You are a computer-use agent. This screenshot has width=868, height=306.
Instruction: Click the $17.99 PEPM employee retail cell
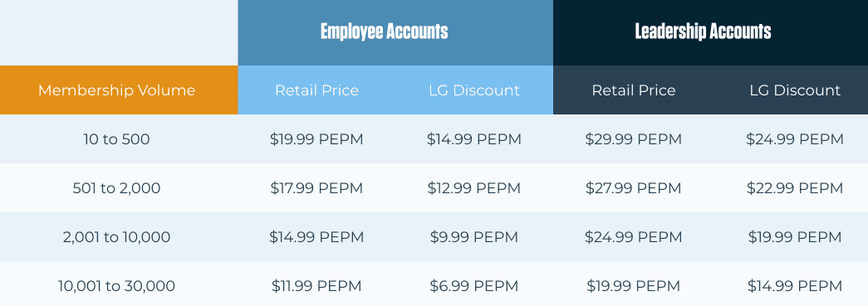(x=316, y=188)
